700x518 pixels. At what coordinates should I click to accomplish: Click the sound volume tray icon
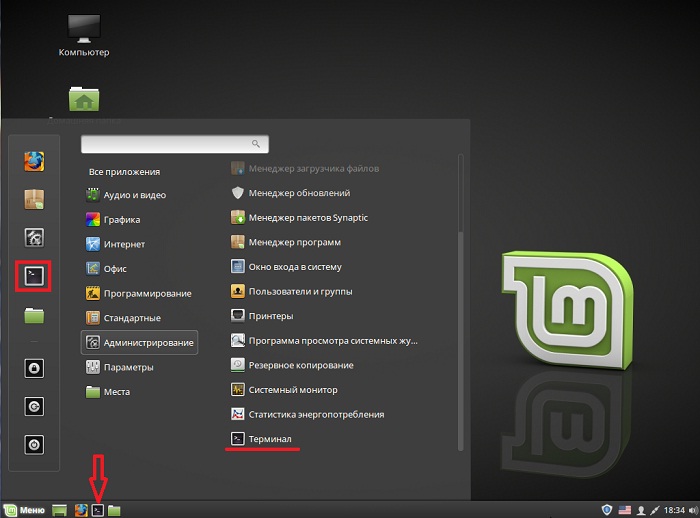click(693, 510)
